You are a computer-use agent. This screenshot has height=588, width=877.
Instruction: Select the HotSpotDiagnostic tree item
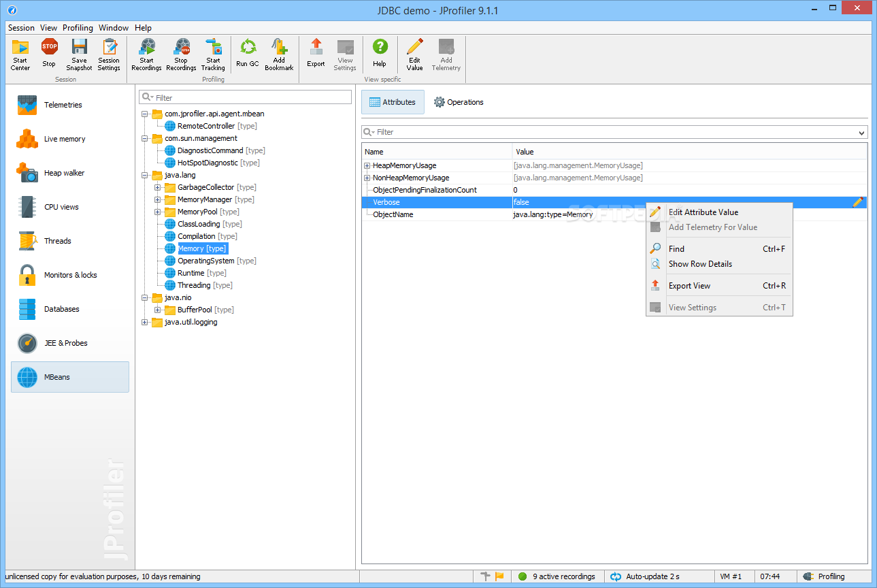coord(212,163)
